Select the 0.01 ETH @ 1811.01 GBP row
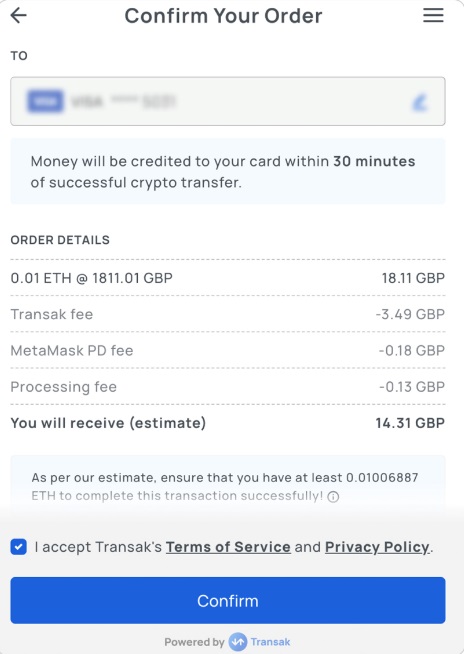This screenshot has width=464, height=654. 228,278
